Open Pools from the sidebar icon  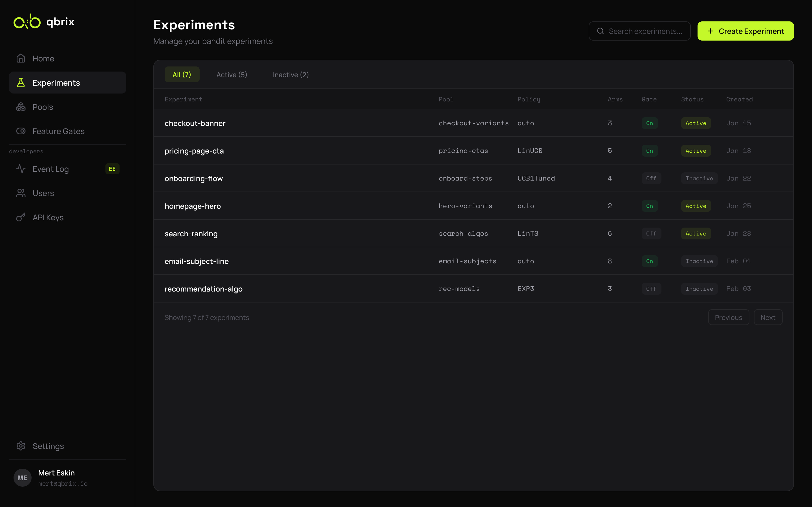21,107
